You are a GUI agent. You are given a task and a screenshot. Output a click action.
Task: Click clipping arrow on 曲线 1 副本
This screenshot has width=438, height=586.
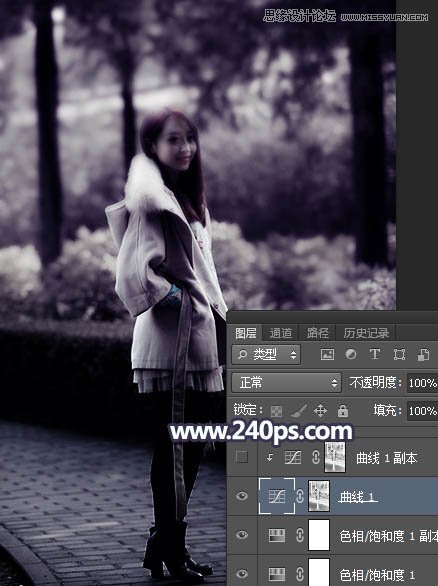(270, 457)
